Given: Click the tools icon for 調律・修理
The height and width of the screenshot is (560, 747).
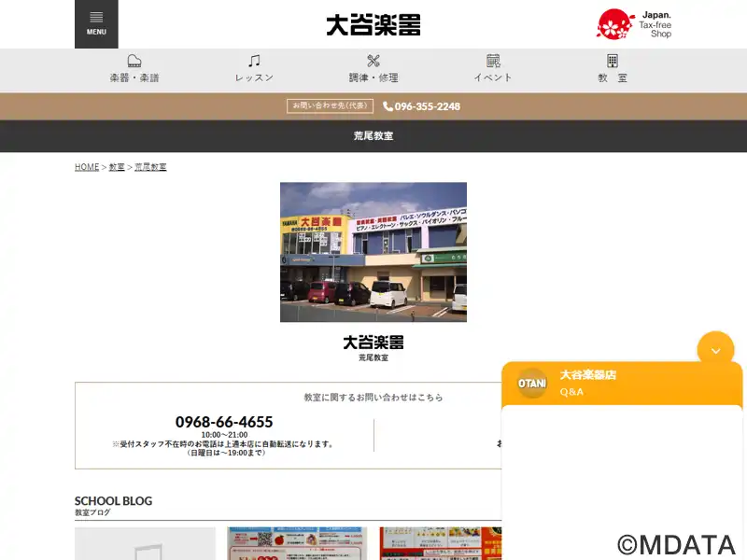Looking at the screenshot, I should coord(373,61).
